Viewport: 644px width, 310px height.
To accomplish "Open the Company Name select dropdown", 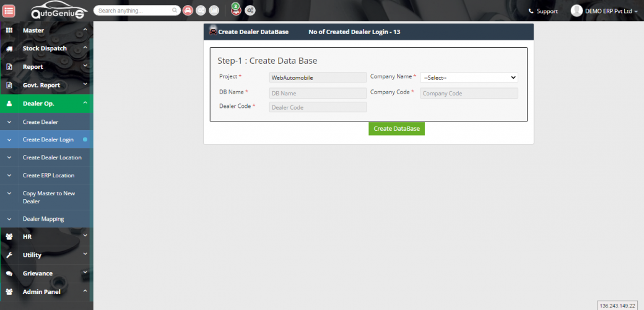I will pos(469,77).
